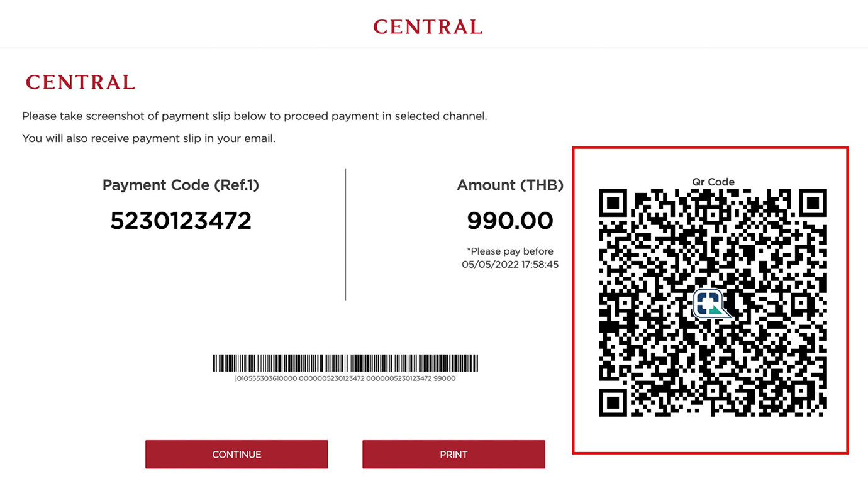The height and width of the screenshot is (491, 868).
Task: Click the 990.00 amount value
Action: pyautogui.click(x=510, y=221)
